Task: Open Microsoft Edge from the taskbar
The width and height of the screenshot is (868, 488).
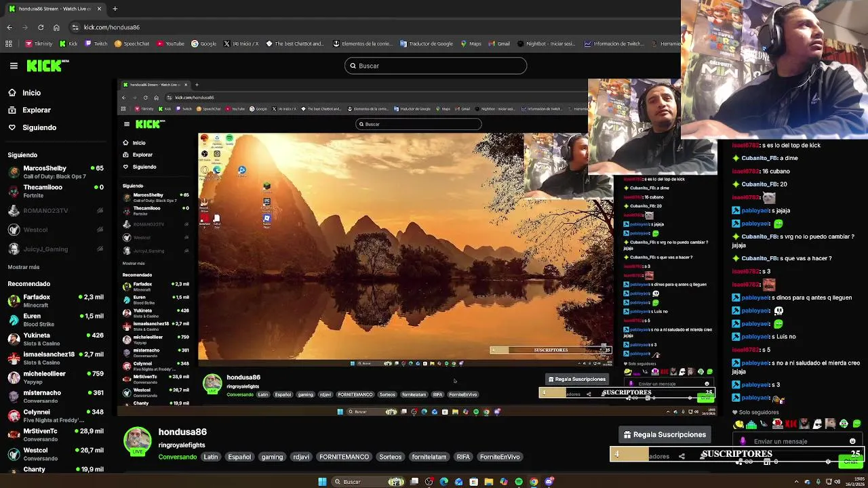Action: (x=443, y=482)
